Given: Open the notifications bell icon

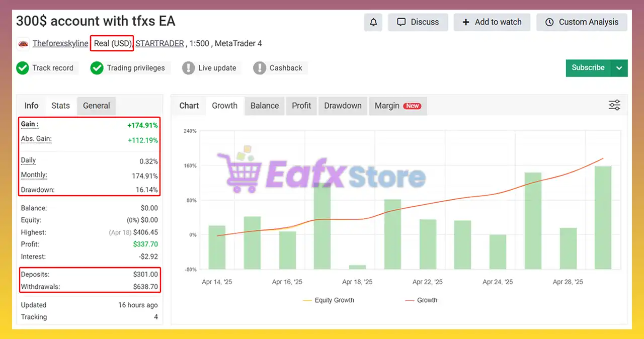Looking at the screenshot, I should (373, 22).
